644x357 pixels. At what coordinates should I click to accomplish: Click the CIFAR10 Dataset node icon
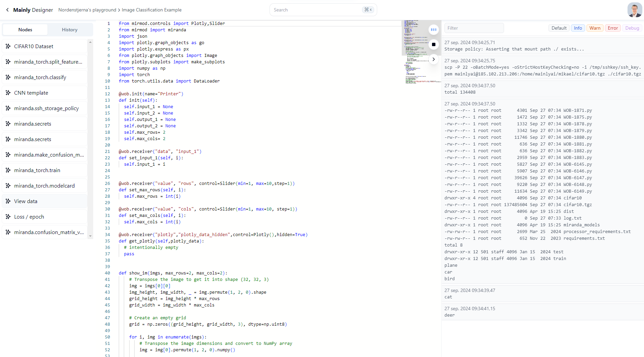[x=8, y=46]
